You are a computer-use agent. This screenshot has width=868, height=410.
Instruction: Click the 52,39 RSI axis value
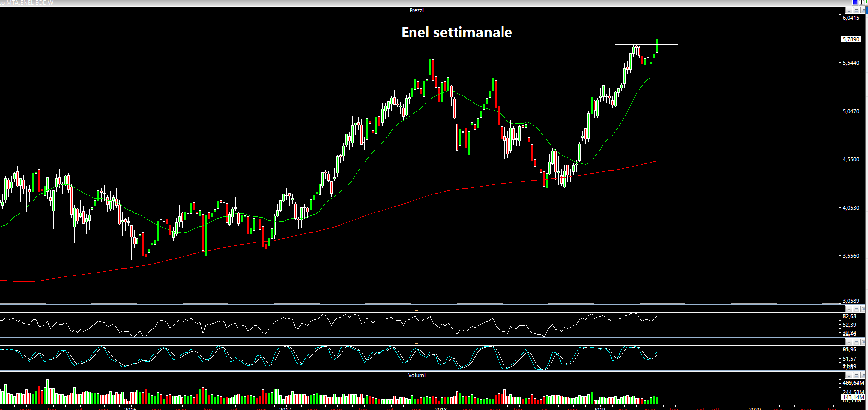pyautogui.click(x=849, y=325)
